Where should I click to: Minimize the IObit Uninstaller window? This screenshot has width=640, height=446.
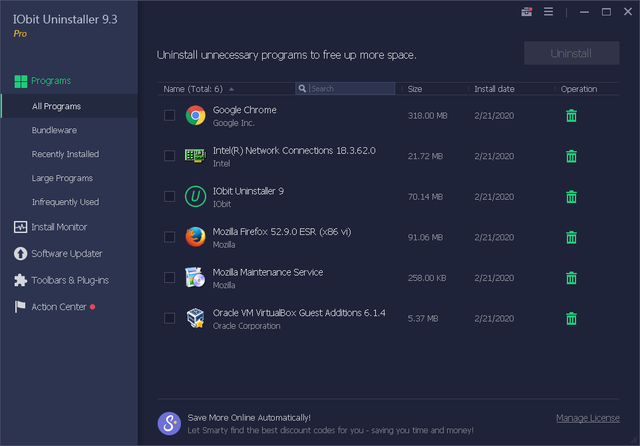pos(584,12)
